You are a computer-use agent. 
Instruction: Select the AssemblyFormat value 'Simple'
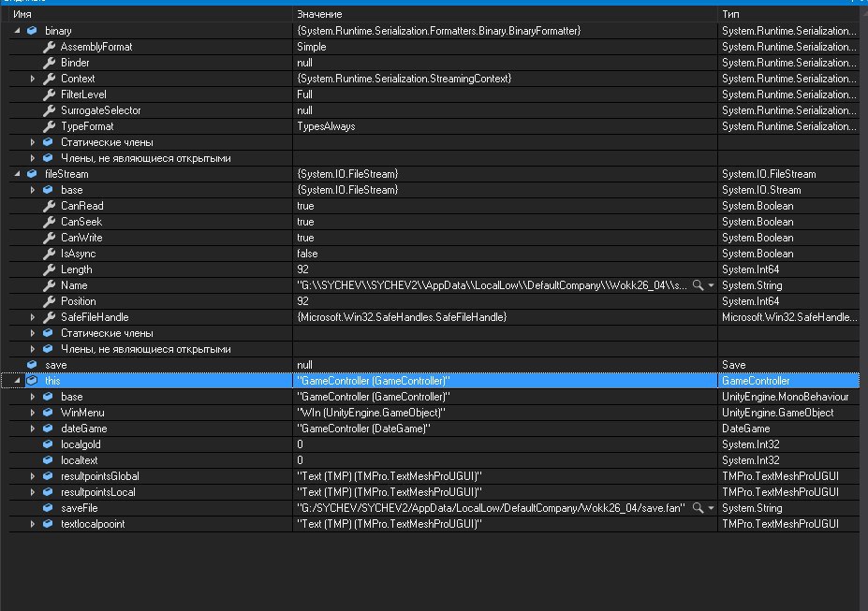[x=312, y=47]
